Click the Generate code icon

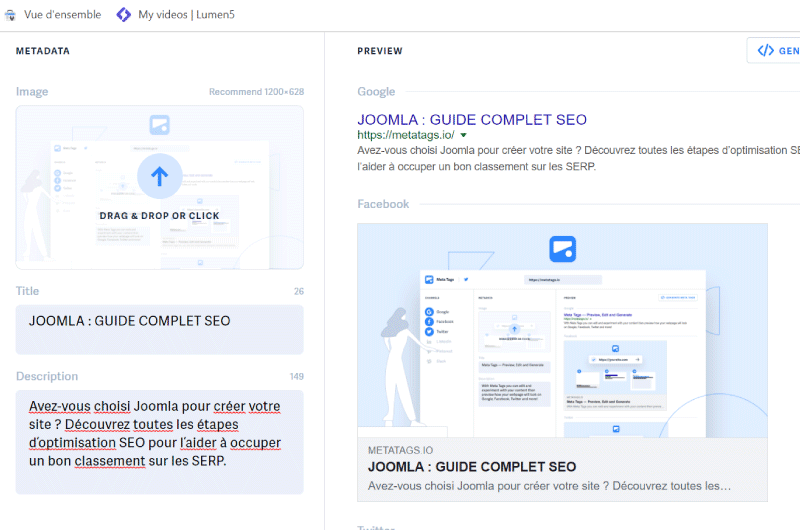coord(765,51)
